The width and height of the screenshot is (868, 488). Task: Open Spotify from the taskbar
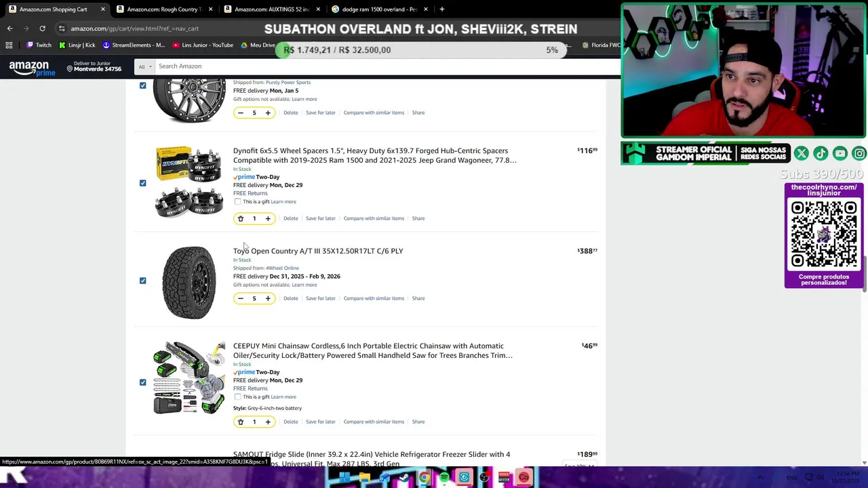(444, 478)
